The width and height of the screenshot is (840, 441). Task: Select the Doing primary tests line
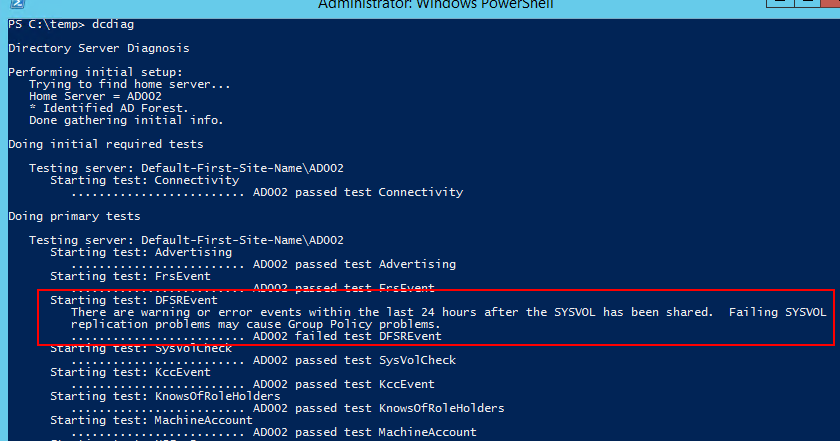coord(74,216)
